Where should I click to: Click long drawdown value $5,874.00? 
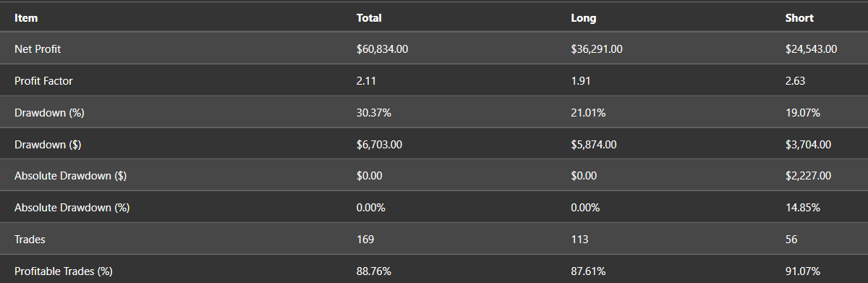click(x=594, y=145)
